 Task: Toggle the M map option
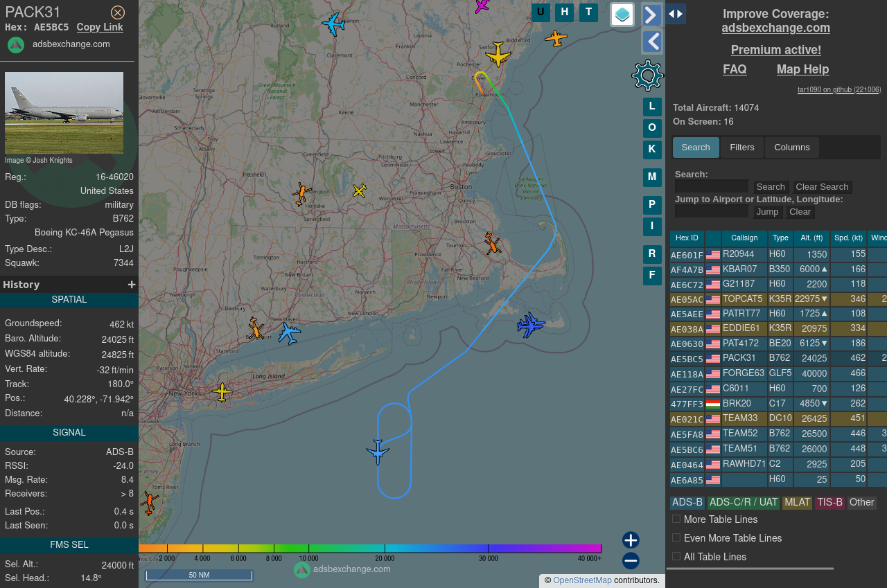pos(652,177)
